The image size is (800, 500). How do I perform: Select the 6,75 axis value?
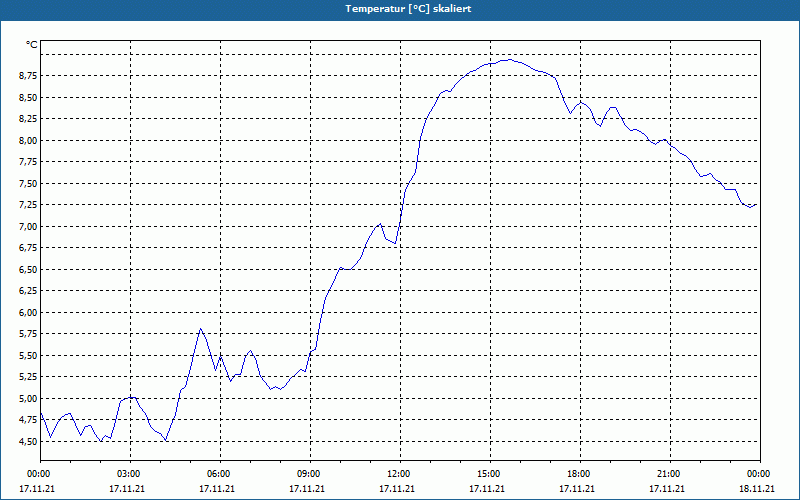(29, 248)
